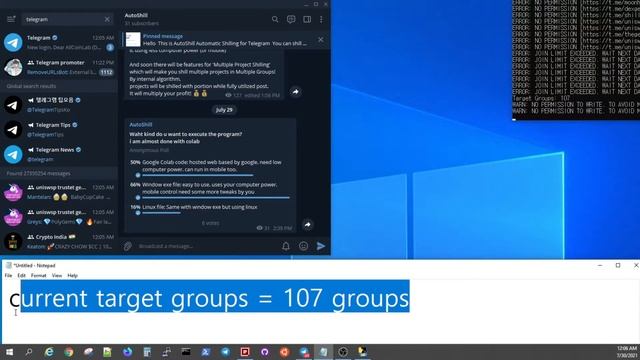Open OBS Studio from taskbar

click(343, 352)
